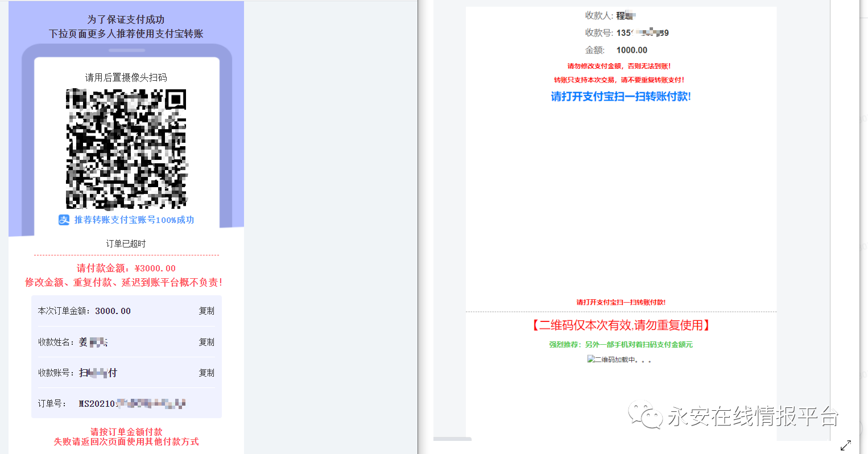Click the order number starting with MS20210

coord(132,404)
